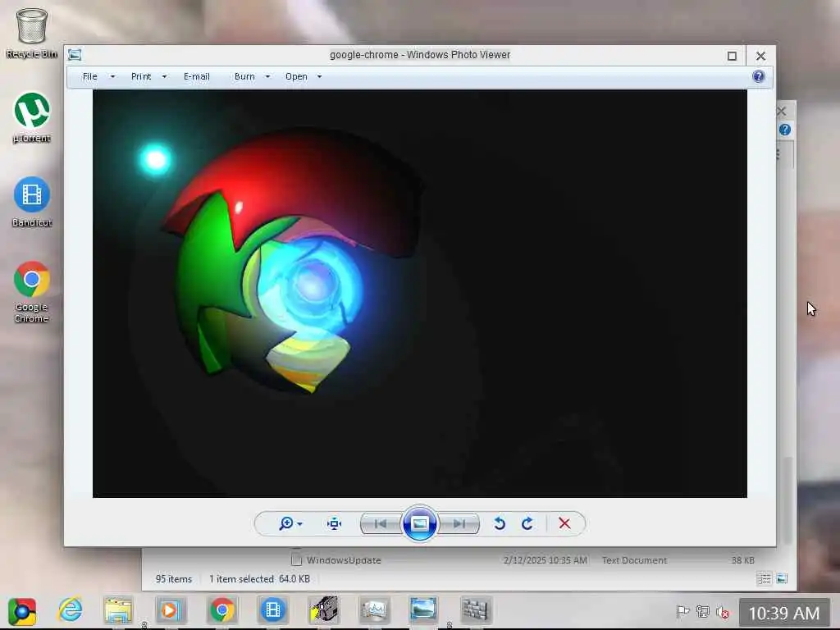Image resolution: width=840 pixels, height=630 pixels.
Task: Open the zoom magnifier control in Photo Viewer
Action: pos(286,523)
